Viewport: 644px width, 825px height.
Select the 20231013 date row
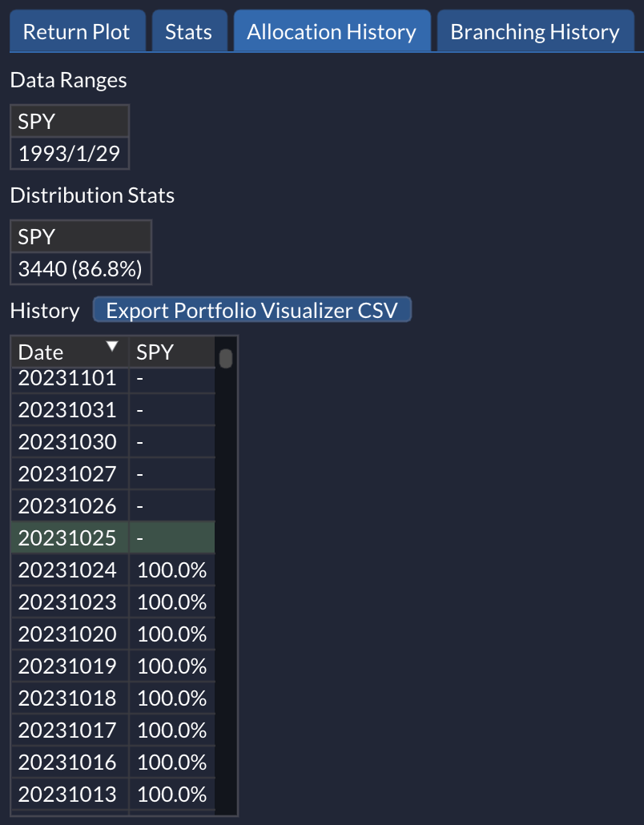tap(67, 795)
